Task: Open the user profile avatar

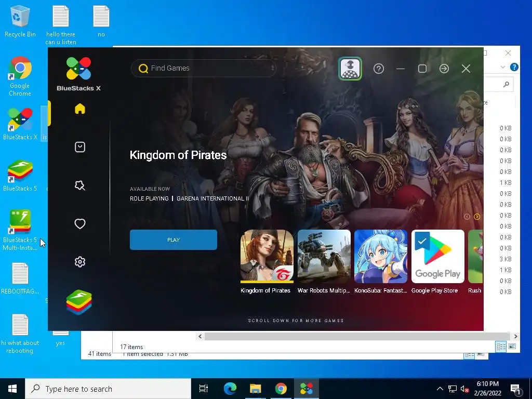Action: [350, 69]
